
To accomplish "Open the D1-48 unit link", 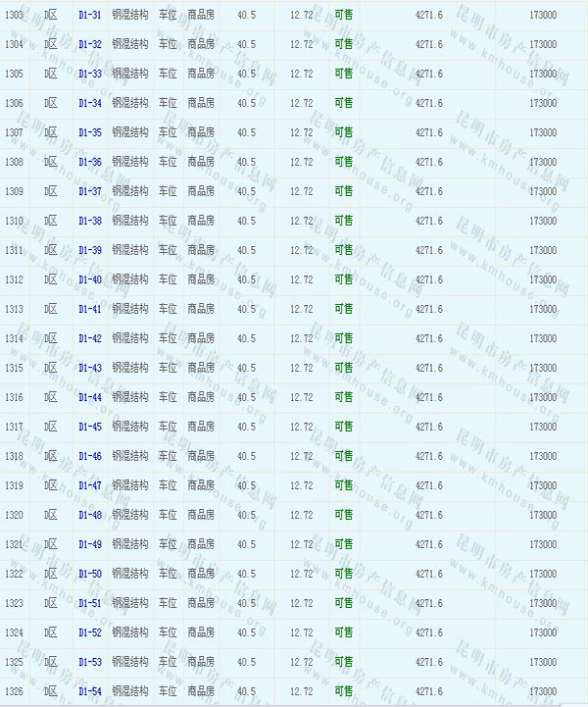I will pyautogui.click(x=90, y=515).
